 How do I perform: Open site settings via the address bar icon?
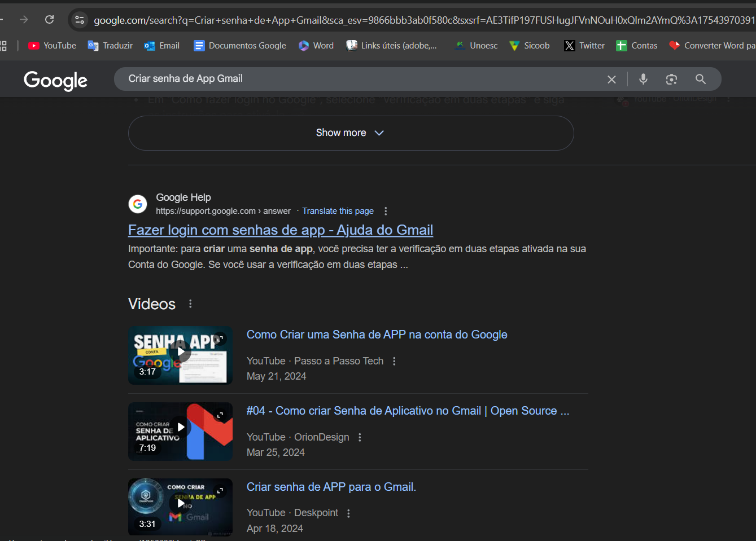(x=79, y=19)
